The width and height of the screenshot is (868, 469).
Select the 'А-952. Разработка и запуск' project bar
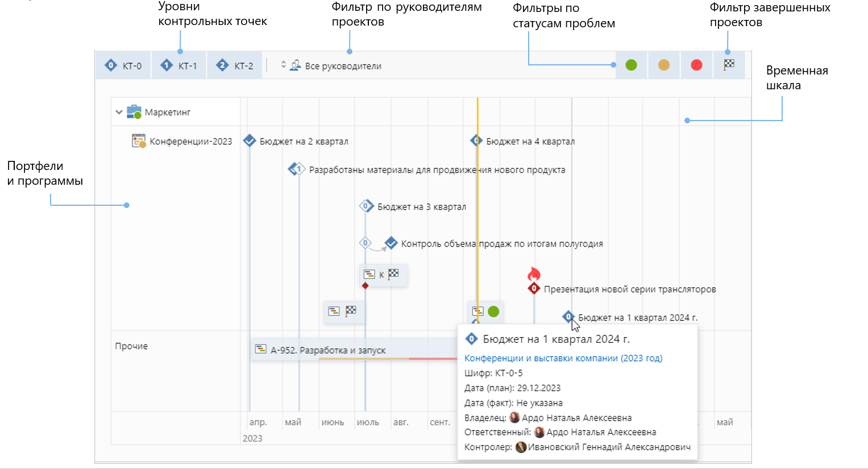click(x=328, y=350)
